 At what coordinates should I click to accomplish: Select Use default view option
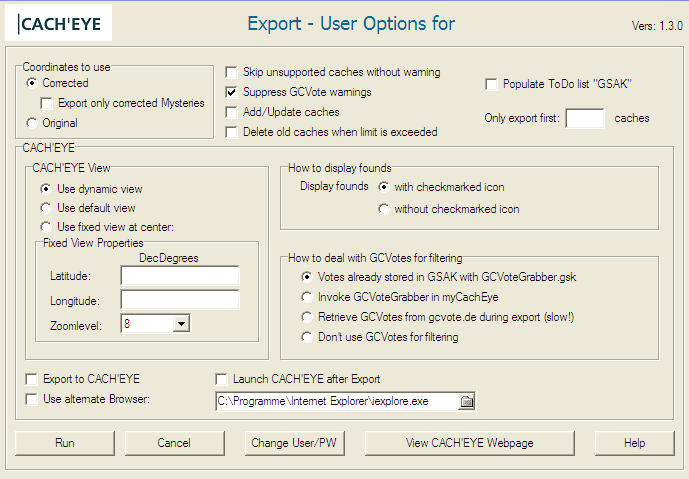[46, 208]
